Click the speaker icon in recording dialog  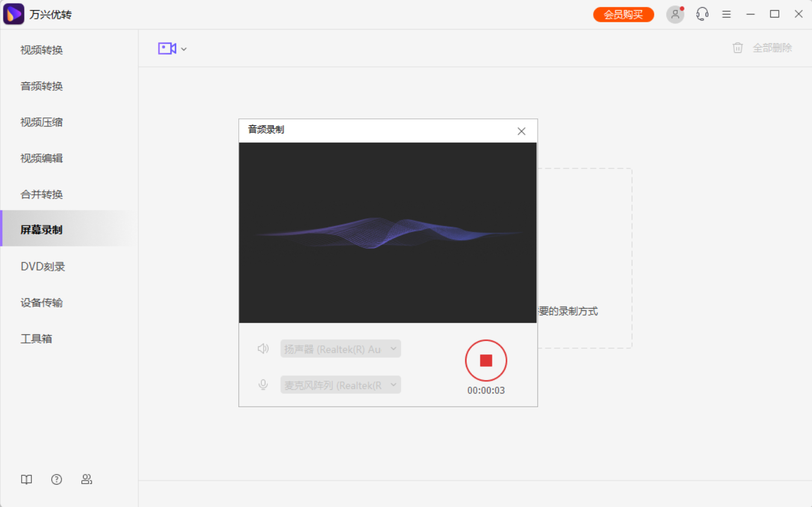(263, 348)
